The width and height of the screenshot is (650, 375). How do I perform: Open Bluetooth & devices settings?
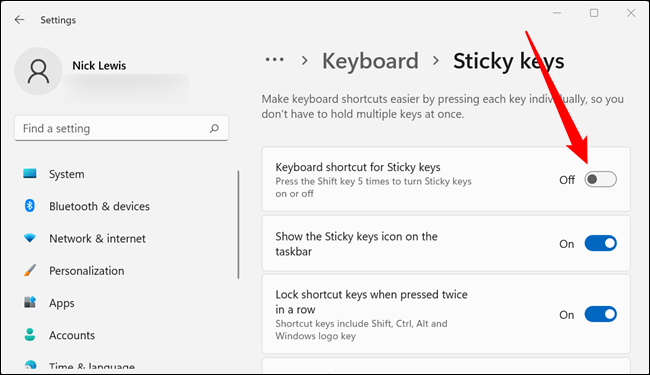click(99, 206)
